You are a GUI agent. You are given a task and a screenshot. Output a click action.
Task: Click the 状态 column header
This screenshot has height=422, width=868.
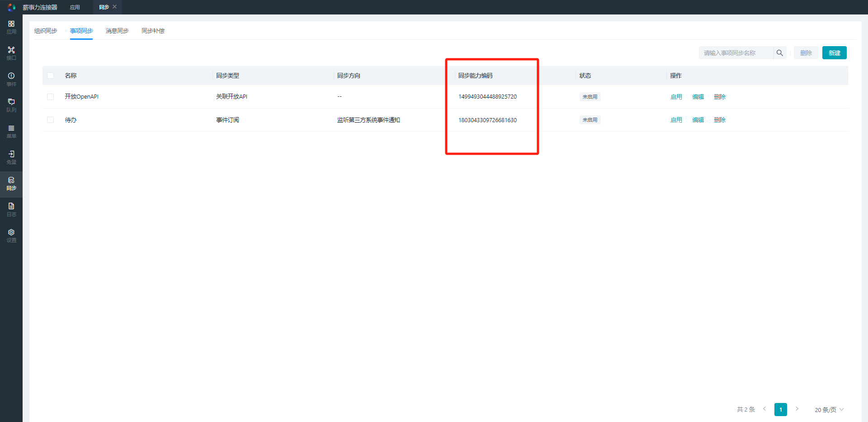click(585, 76)
